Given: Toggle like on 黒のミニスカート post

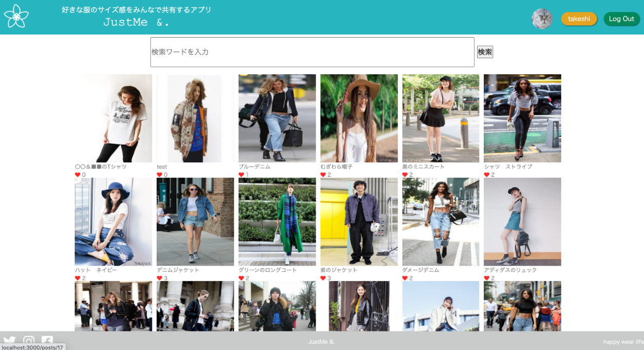Looking at the screenshot, I should pos(405,175).
